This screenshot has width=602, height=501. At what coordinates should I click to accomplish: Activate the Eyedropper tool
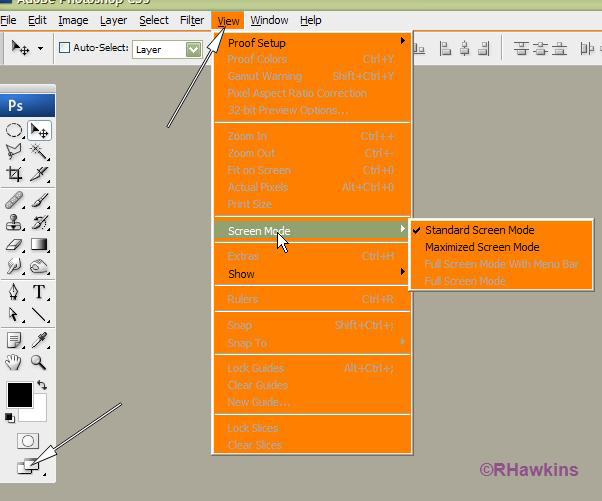tap(39, 341)
